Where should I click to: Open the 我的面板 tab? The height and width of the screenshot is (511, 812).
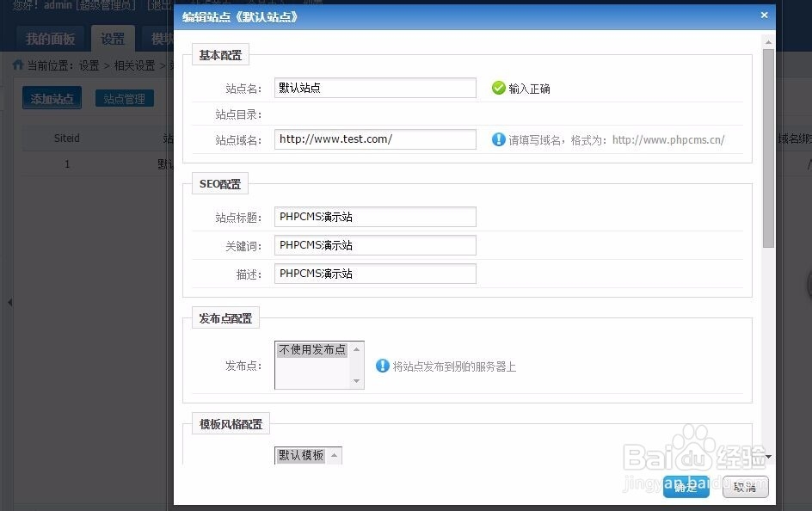pos(50,39)
